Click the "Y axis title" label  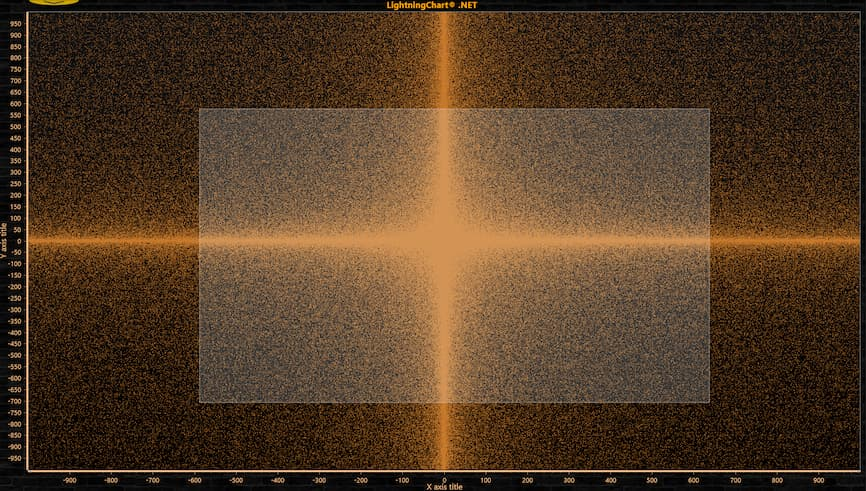5,241
